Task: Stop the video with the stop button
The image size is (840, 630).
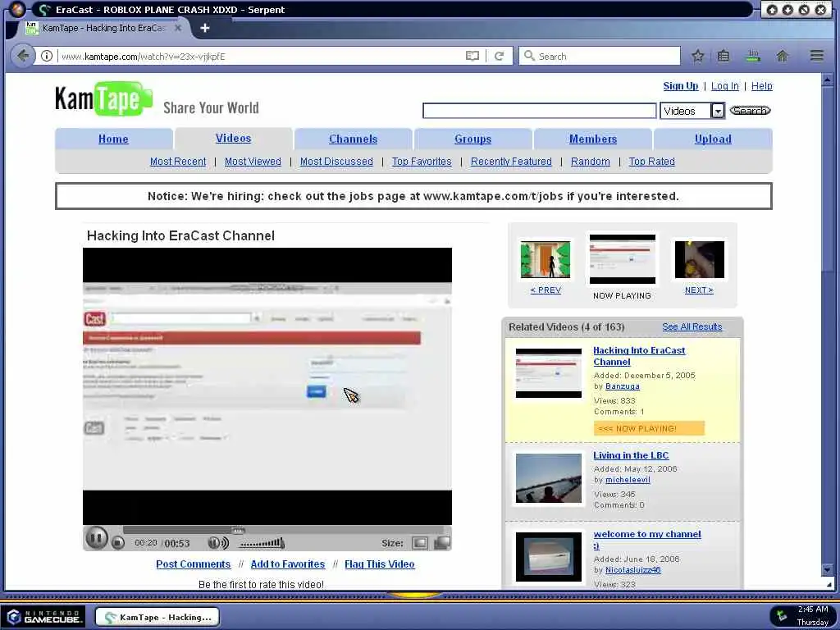Action: pos(118,543)
